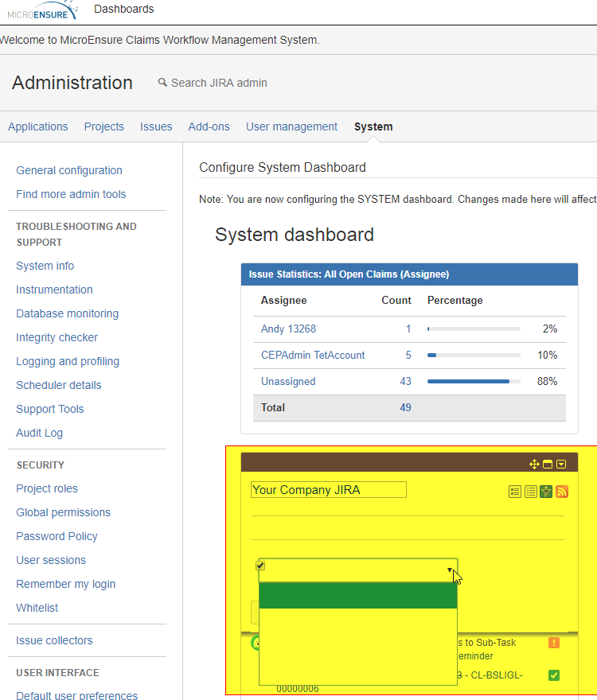Switch to the Issues tab

(156, 126)
